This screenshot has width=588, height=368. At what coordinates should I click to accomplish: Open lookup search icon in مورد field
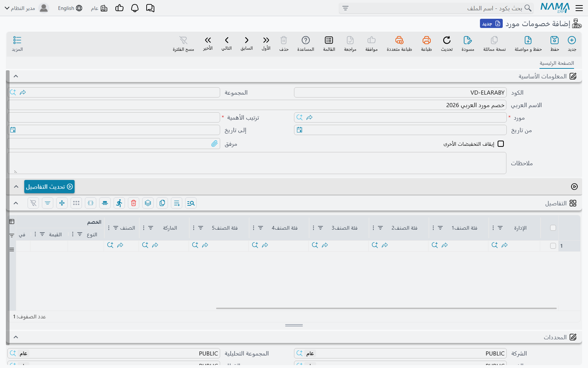point(300,117)
